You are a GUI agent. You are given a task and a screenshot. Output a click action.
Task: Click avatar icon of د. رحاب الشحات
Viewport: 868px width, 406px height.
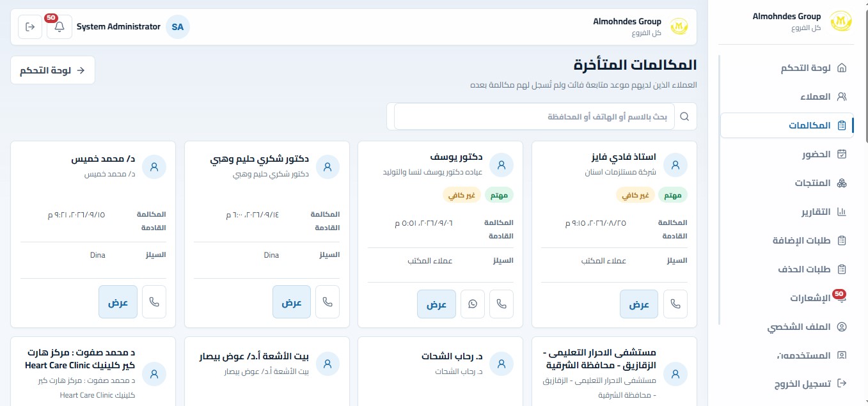501,363
